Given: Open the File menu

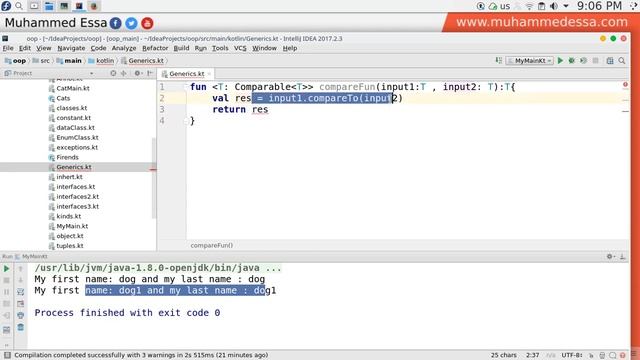Looking at the screenshot, I should point(8,48).
